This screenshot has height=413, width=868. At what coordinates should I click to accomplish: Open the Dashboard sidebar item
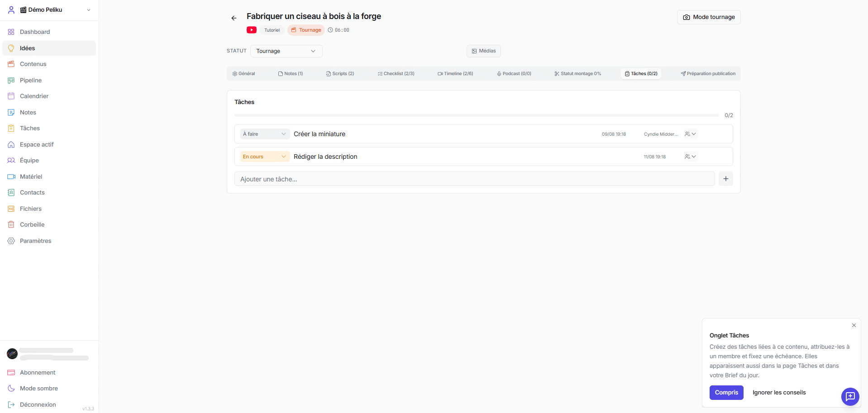[x=49, y=32]
